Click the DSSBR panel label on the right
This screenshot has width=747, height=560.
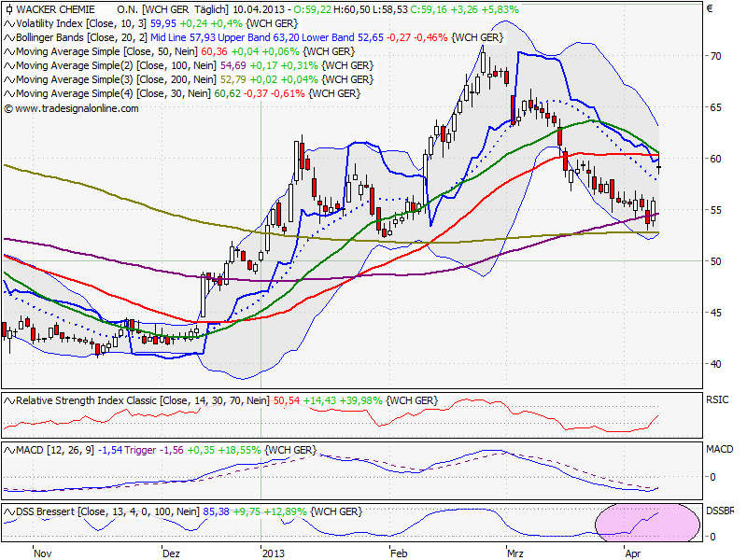point(719,510)
